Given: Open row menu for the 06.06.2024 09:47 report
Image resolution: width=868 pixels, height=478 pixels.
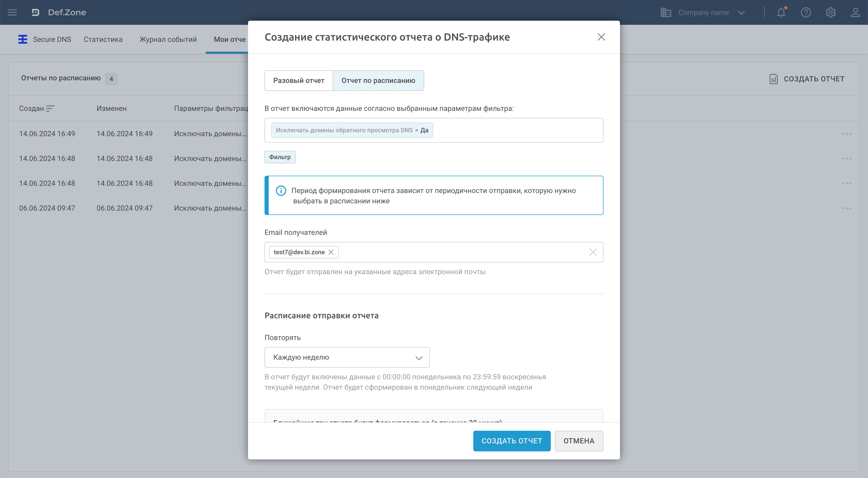Looking at the screenshot, I should coord(847,208).
